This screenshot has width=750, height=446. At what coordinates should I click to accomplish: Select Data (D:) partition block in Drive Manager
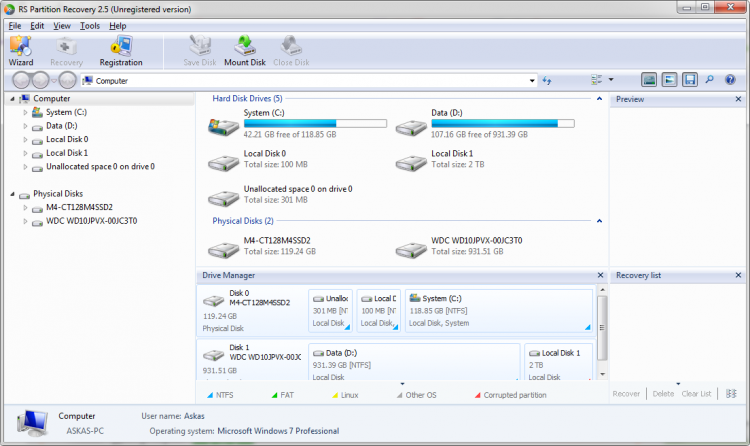[414, 362]
